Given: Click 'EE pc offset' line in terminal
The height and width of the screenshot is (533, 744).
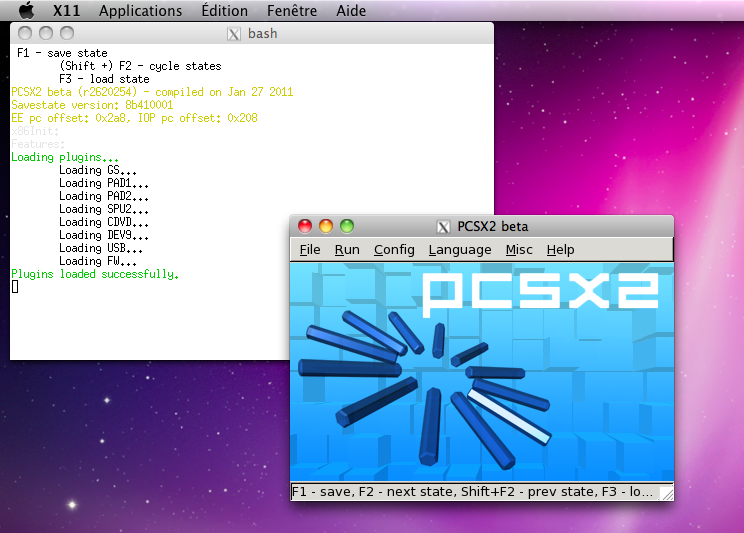Looking at the screenshot, I should [x=134, y=118].
